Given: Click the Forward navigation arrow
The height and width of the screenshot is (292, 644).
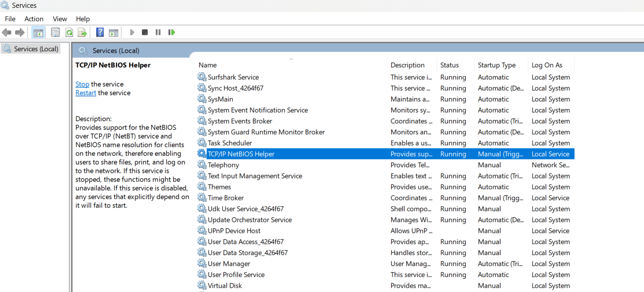Looking at the screenshot, I should coord(19,32).
